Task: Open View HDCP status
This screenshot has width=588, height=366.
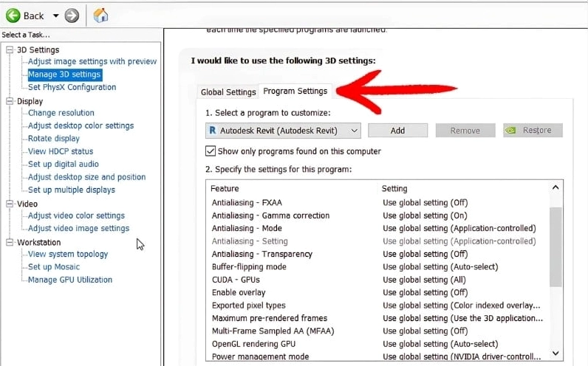Action: 61,151
